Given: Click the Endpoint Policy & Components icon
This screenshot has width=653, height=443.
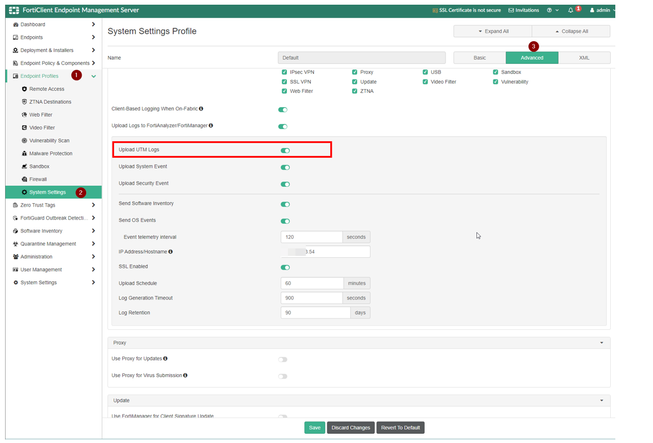Looking at the screenshot, I should pyautogui.click(x=15, y=63).
